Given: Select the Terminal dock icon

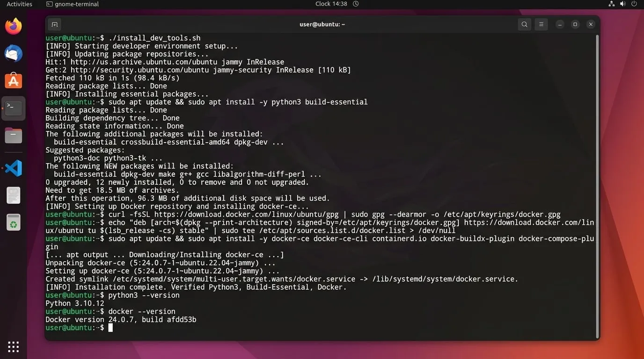Looking at the screenshot, I should pos(14,108).
